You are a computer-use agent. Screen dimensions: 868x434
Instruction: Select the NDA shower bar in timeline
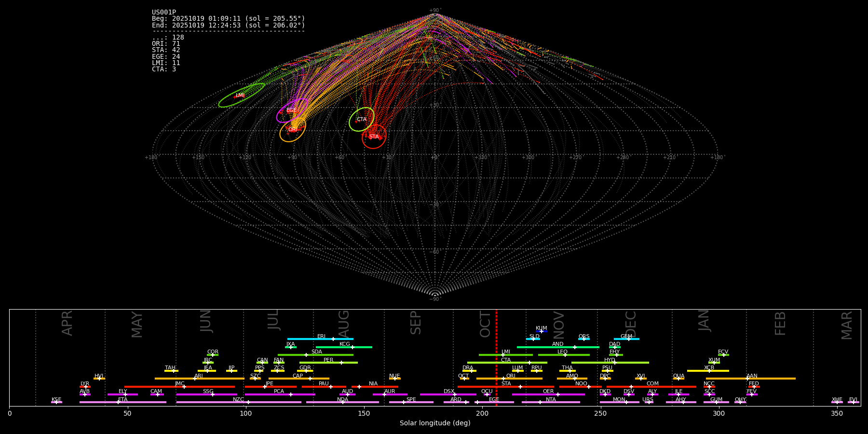[342, 402]
